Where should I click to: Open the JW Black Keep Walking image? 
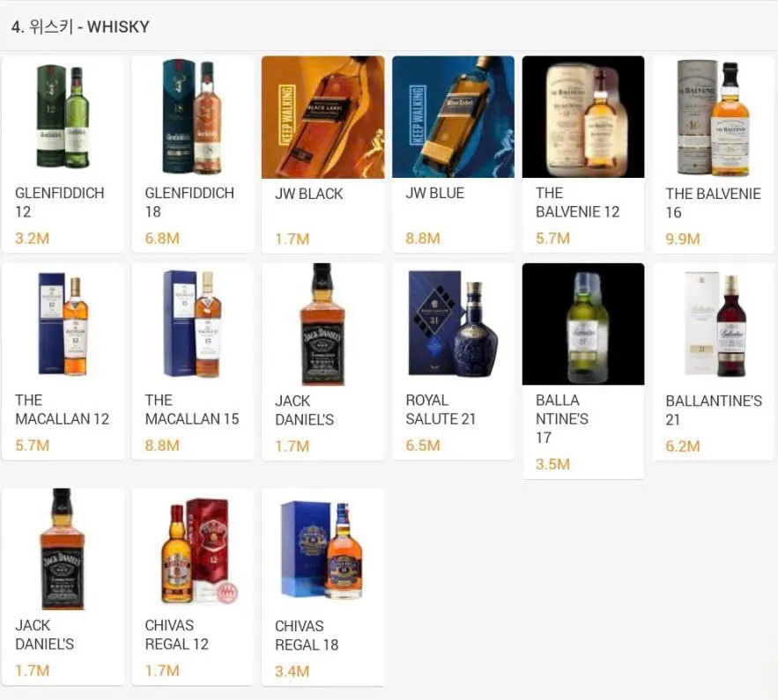coord(323,117)
